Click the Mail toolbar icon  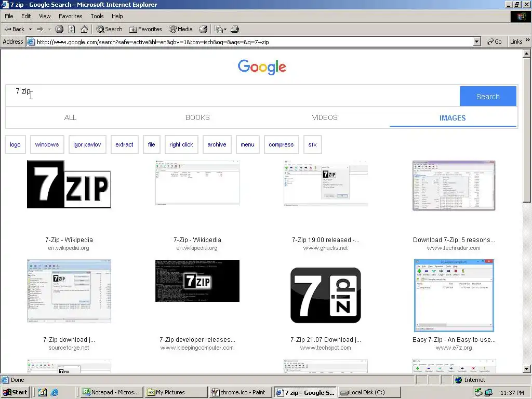tap(218, 29)
